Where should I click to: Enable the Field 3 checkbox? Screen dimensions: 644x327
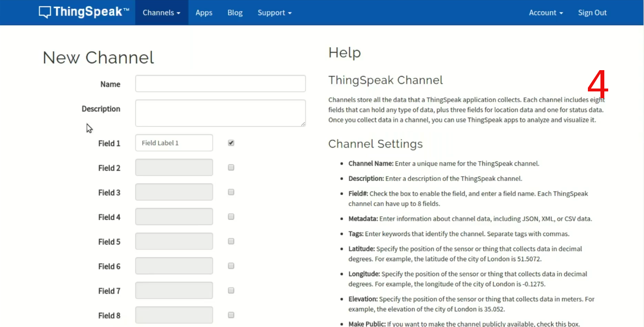(231, 192)
